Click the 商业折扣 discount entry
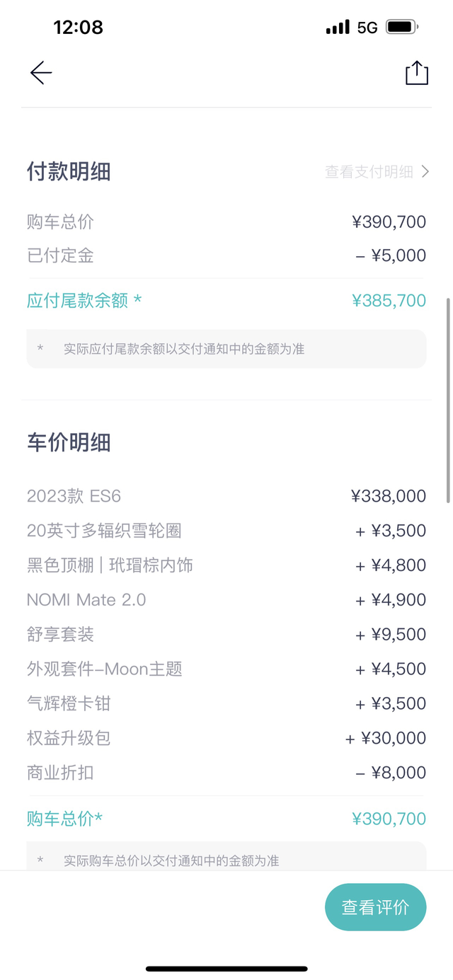 59,773
